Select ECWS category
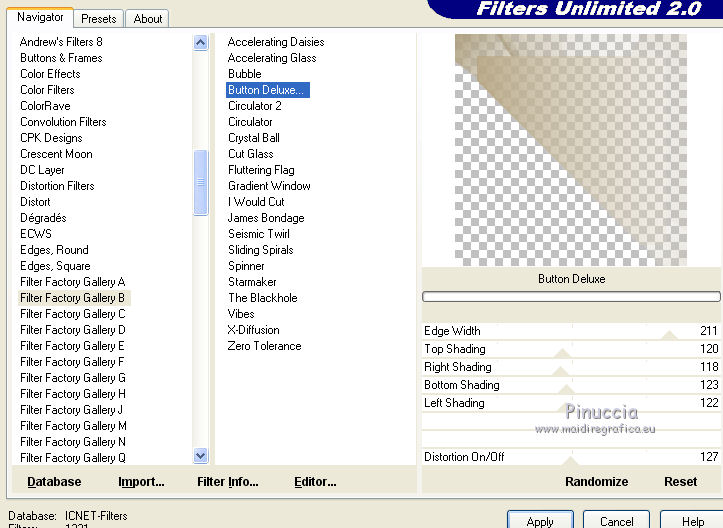 click(x=36, y=234)
